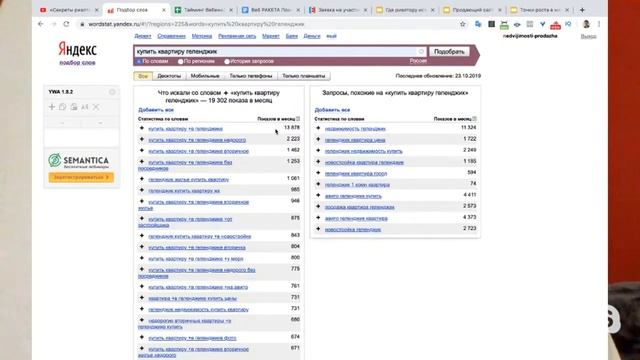The image size is (640, 360).
Task: Click the browser address bar URL
Action: [196, 24]
